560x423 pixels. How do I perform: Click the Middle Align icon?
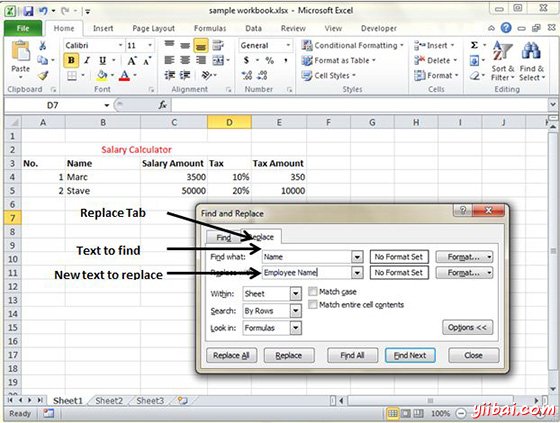click(185, 45)
